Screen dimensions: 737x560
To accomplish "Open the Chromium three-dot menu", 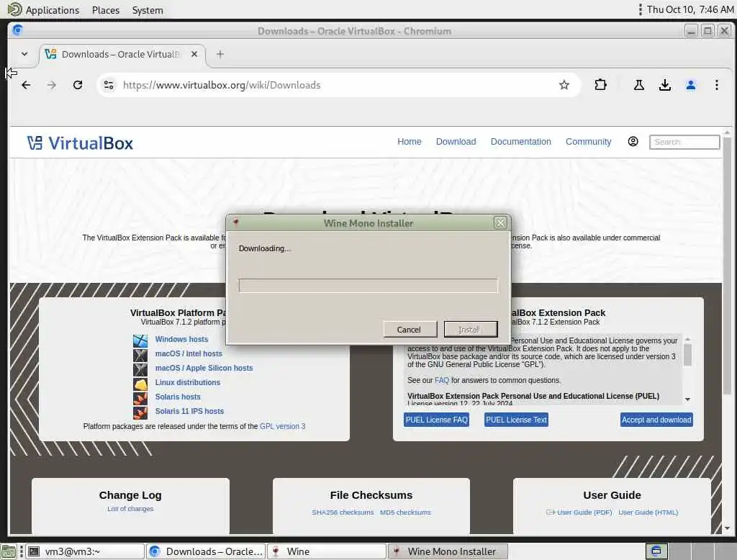I will [716, 85].
